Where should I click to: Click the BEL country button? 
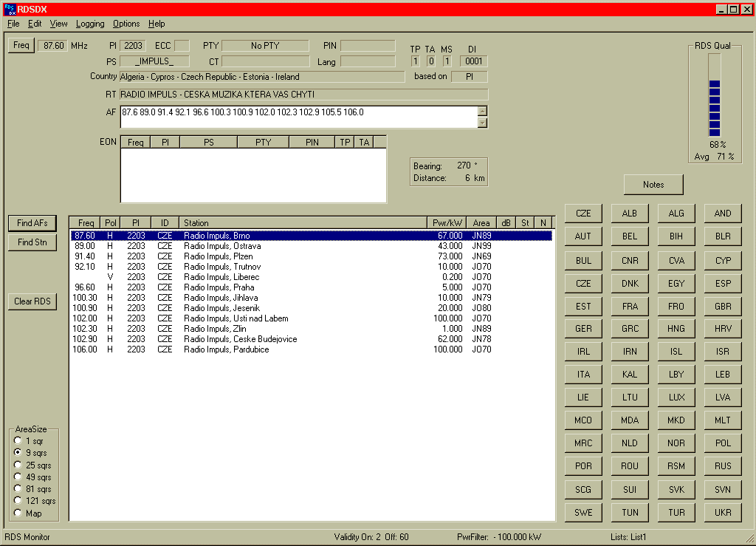tap(630, 236)
